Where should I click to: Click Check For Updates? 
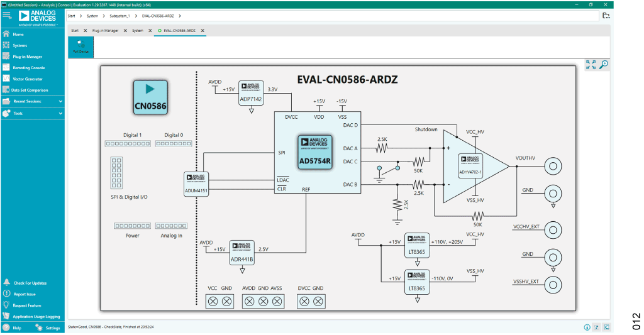pyautogui.click(x=30, y=283)
